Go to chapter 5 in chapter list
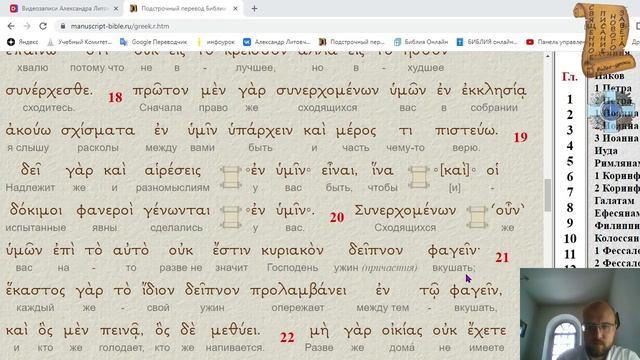This screenshot has width=640, height=360. (570, 161)
